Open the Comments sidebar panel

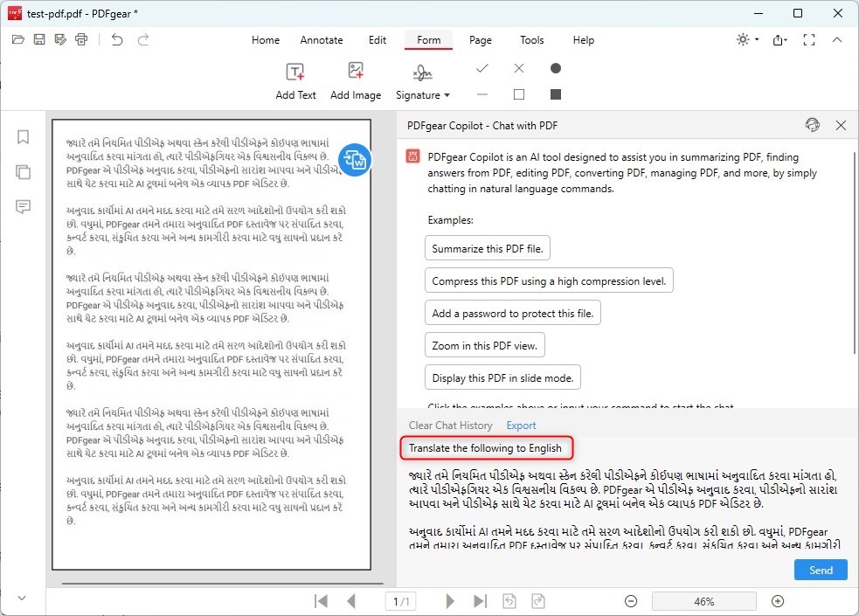23,206
